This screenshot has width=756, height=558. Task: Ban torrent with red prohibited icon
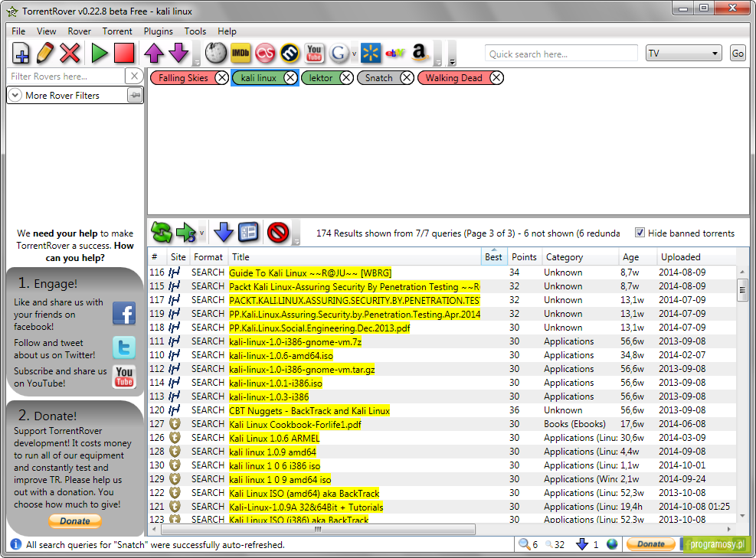pos(278,233)
